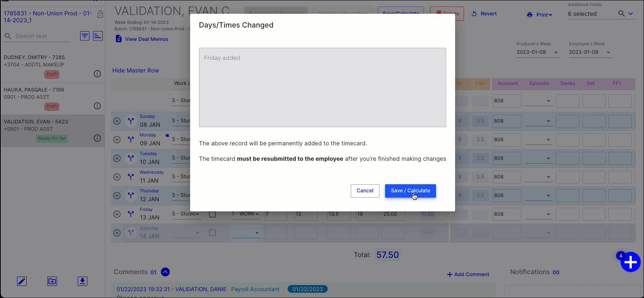644x298 pixels.
Task: Open Employee's Week 2023-01-09 dropdown
Action: [591, 52]
